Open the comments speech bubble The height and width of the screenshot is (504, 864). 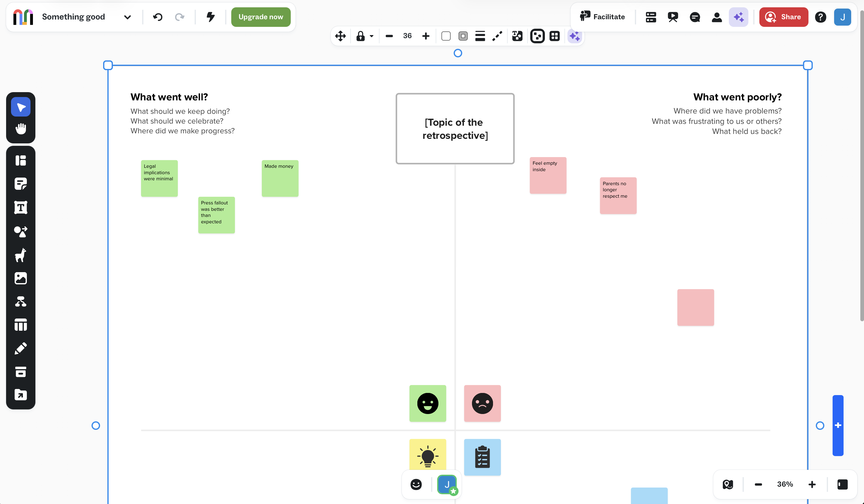(x=695, y=17)
